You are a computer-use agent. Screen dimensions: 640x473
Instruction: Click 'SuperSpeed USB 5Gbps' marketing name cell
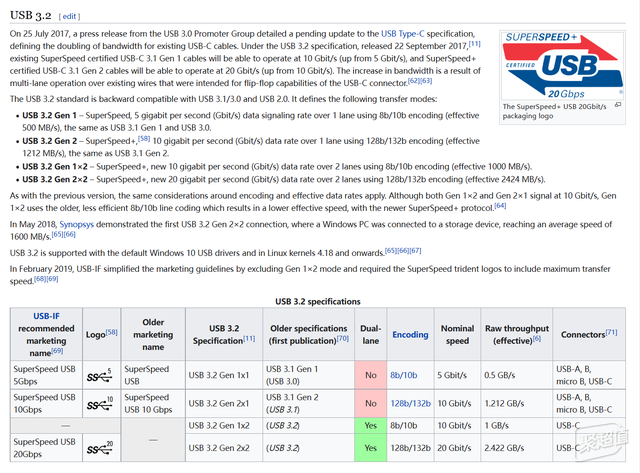(x=46, y=375)
